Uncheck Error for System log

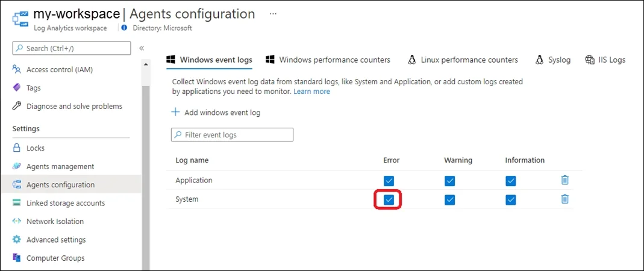coord(389,199)
